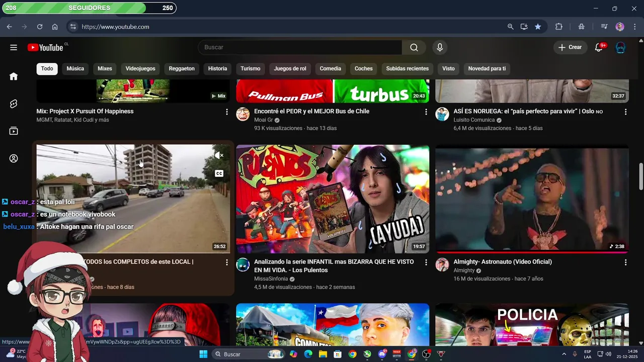The width and height of the screenshot is (644, 362).
Task: Click the zoom magnifier in address bar
Action: pos(510,27)
